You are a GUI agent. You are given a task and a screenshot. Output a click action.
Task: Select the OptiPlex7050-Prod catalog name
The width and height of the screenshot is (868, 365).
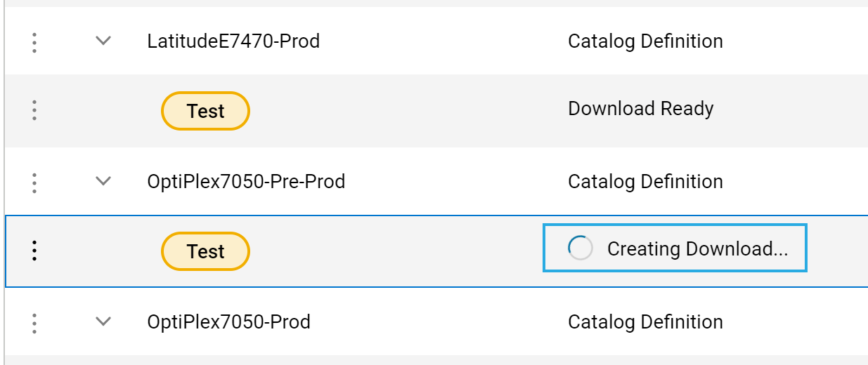coord(228,322)
